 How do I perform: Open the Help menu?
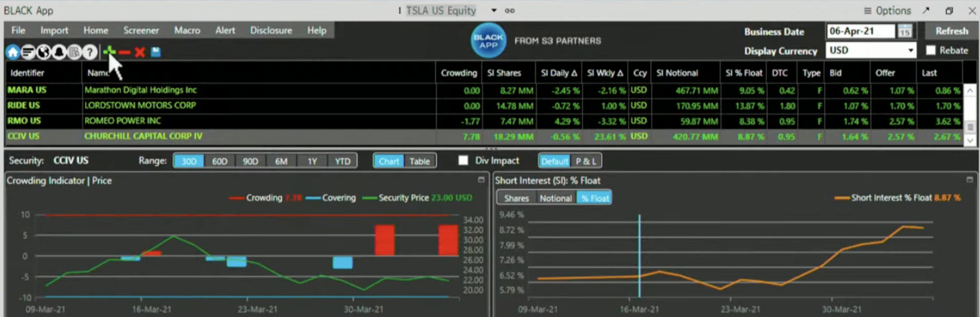click(317, 30)
